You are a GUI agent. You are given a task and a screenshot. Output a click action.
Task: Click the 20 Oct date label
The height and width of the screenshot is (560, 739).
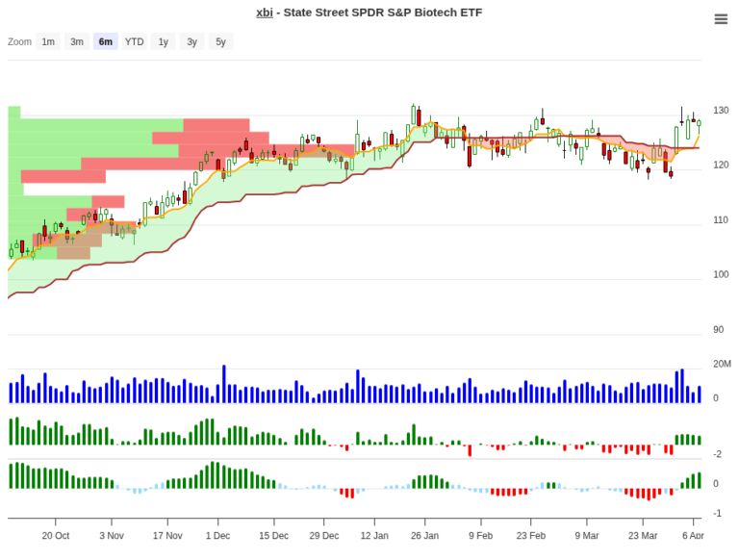(x=56, y=536)
